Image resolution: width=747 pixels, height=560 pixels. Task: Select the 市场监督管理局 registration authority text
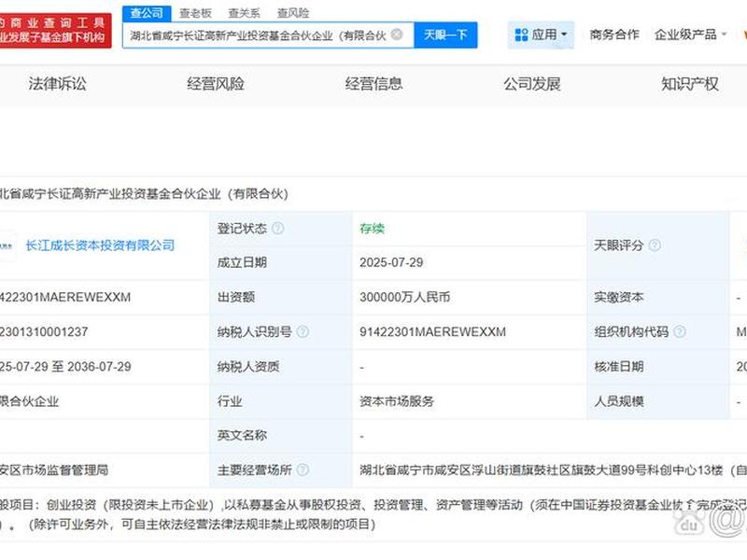click(54, 470)
